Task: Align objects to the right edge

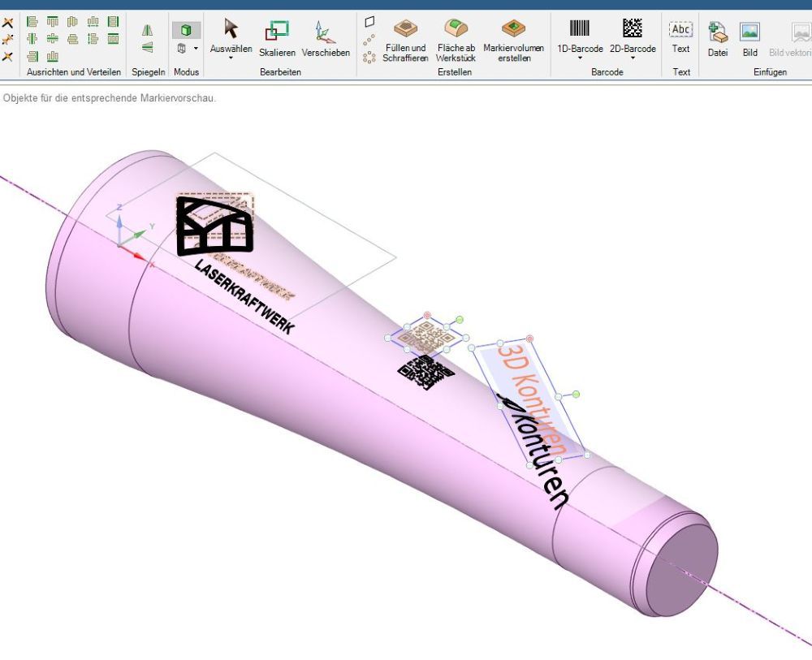Action: click(32, 56)
